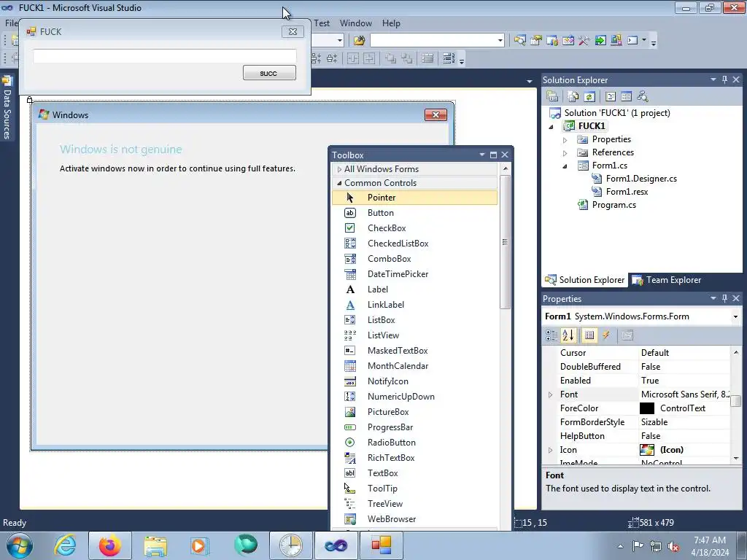Expand References node in Solution Explorer
Screen dimensions: 747x560
point(565,153)
